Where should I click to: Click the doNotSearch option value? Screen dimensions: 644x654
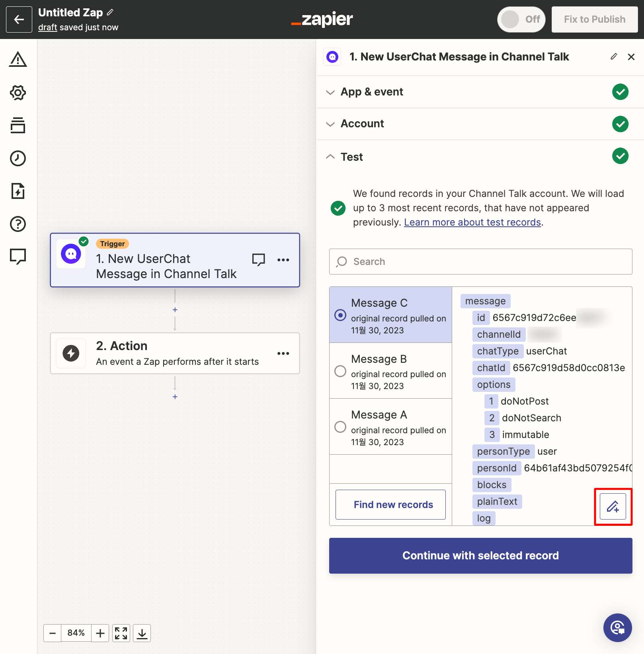[532, 418]
